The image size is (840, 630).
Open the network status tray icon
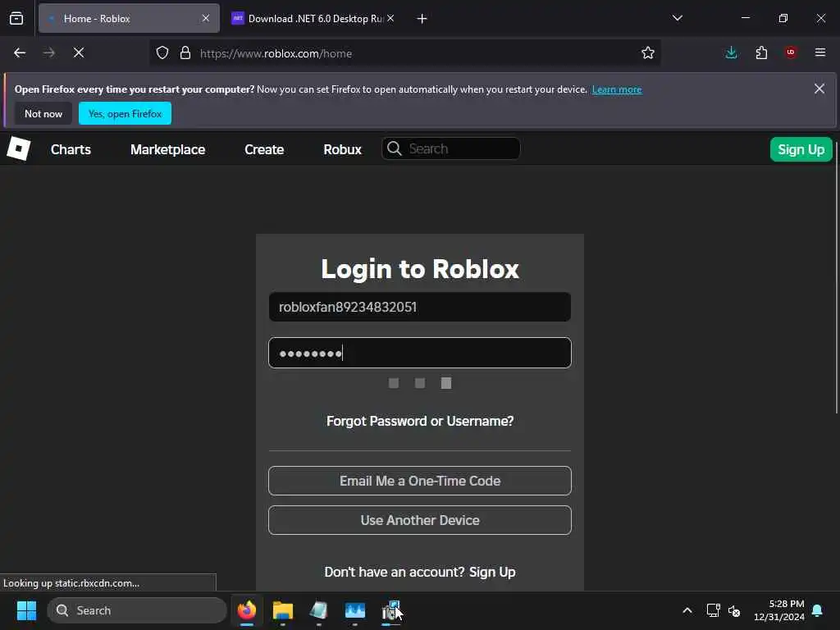(x=713, y=610)
